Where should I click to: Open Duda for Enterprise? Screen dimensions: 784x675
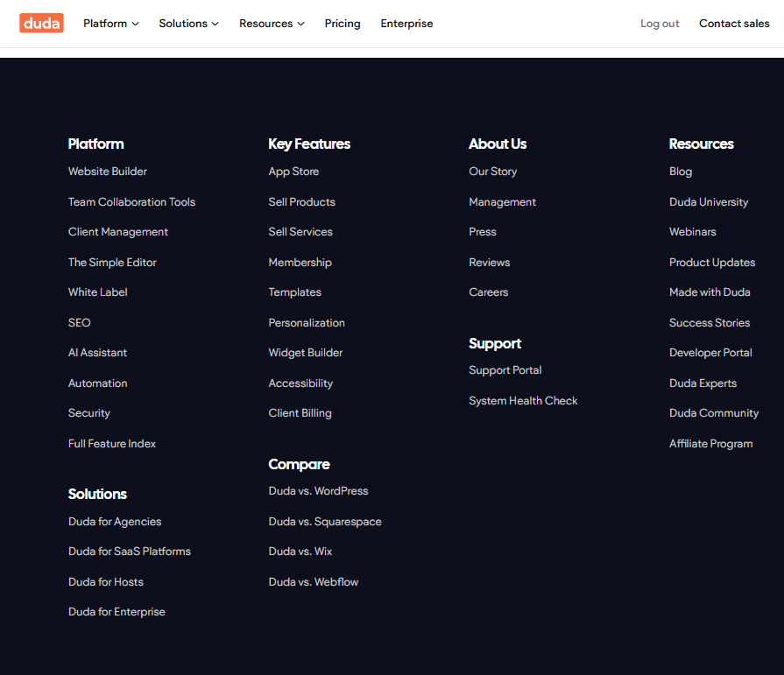(x=117, y=612)
